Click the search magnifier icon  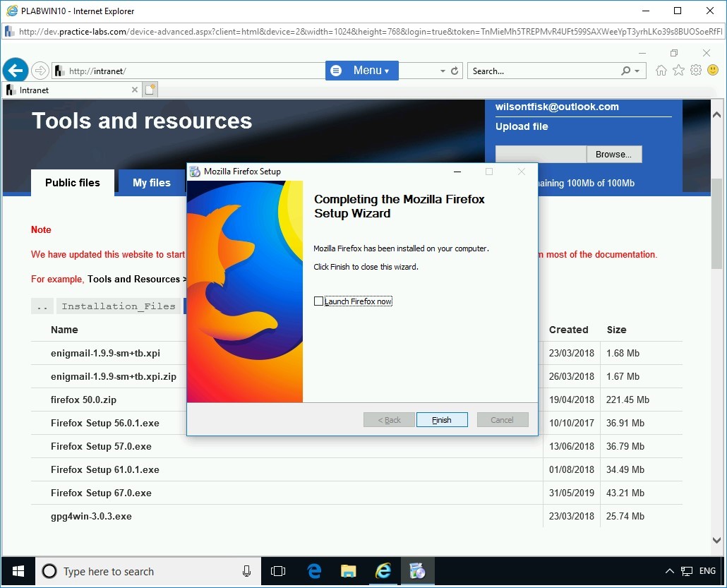click(x=625, y=71)
